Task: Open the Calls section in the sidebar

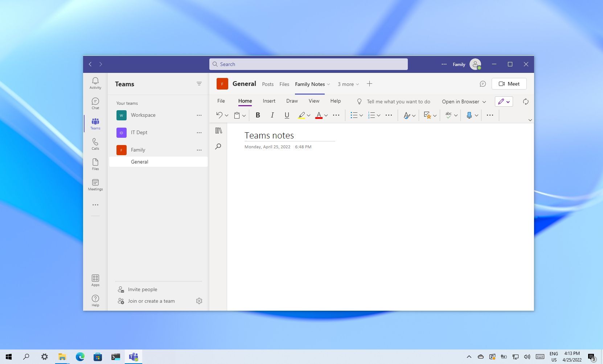Action: coord(95,144)
